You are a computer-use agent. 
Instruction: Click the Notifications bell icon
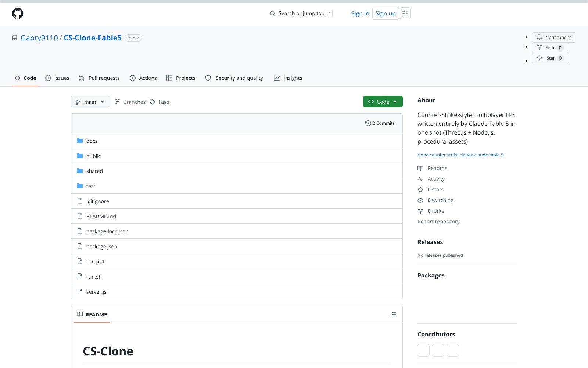point(539,37)
